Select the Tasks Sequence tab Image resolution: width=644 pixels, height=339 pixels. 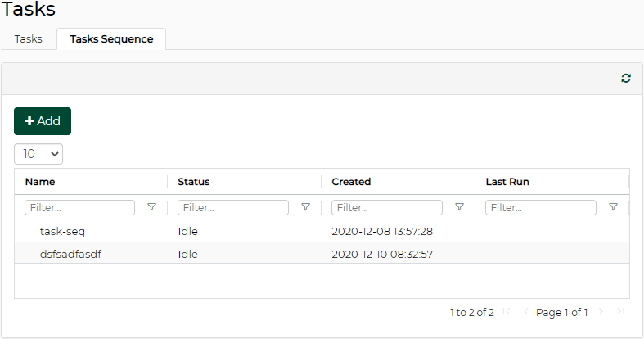click(111, 39)
